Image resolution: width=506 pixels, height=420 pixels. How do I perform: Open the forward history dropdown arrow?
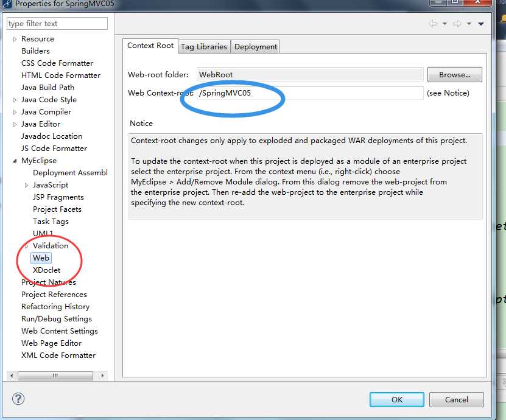pos(469,24)
